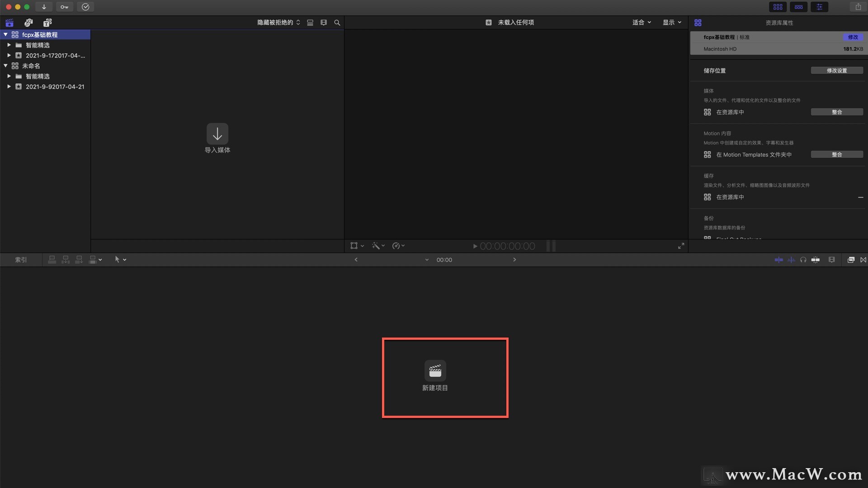This screenshot has width=868, height=488.
Task: Show photos and audio sidebar
Action: [x=28, y=23]
